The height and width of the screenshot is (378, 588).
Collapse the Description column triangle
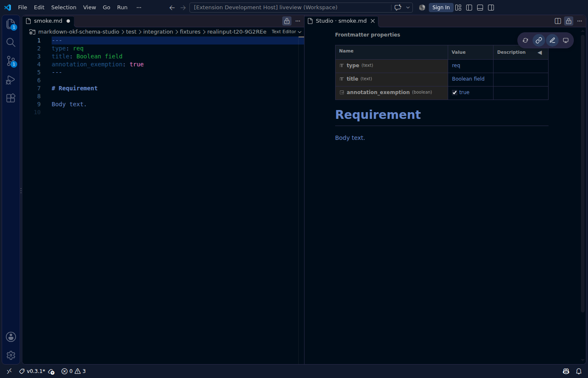click(x=540, y=52)
